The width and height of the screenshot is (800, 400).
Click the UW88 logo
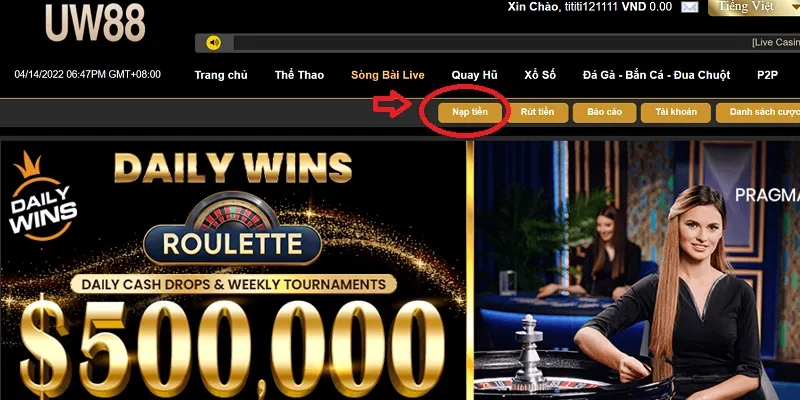(95, 22)
